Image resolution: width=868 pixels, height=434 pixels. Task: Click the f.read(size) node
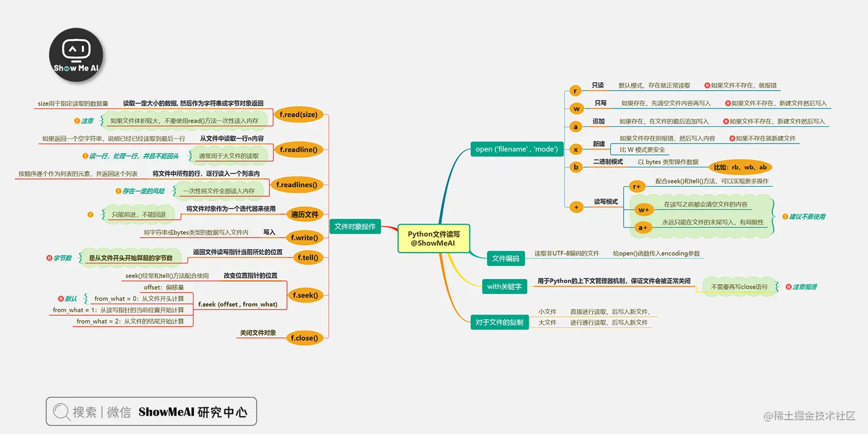coord(300,114)
